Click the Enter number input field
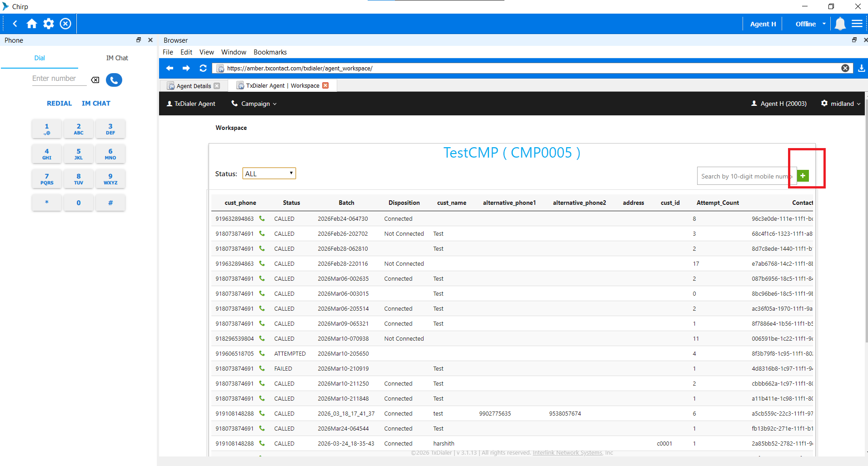868x466 pixels. tap(58, 79)
